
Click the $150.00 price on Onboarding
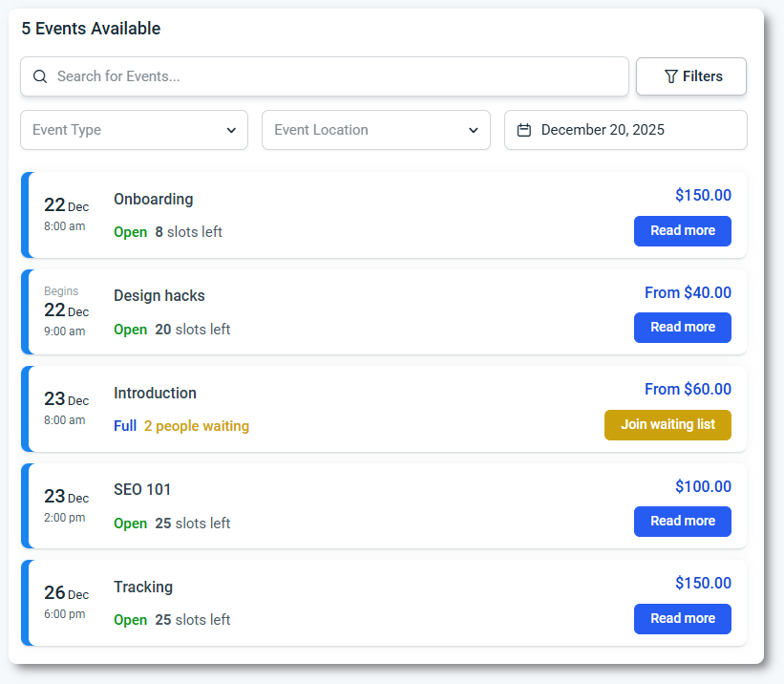point(703,196)
